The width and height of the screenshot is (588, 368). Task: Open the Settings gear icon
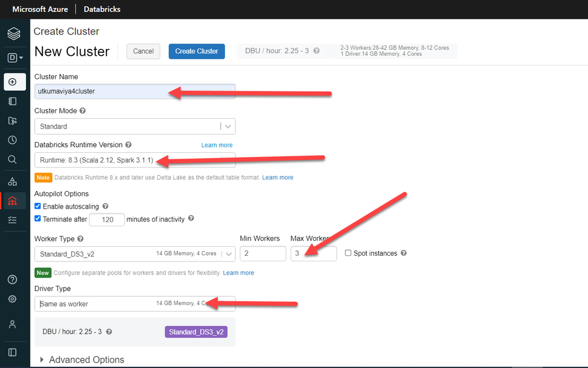(x=12, y=299)
